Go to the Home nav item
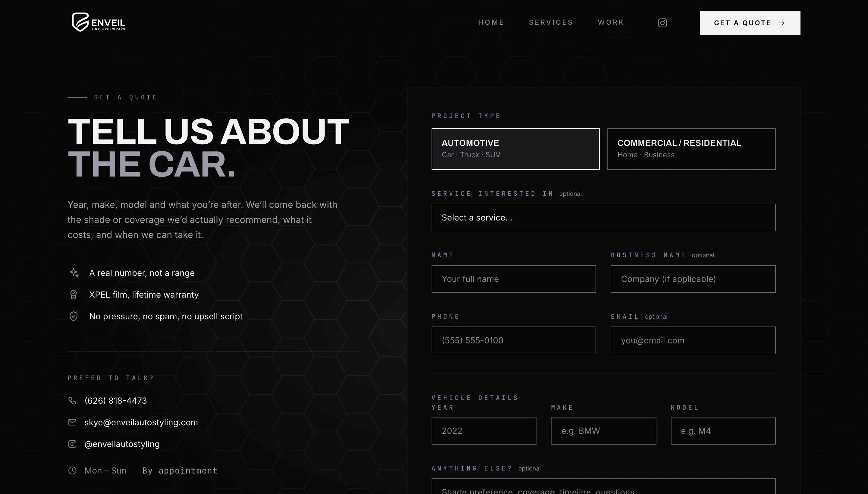868x494 pixels. pos(491,22)
